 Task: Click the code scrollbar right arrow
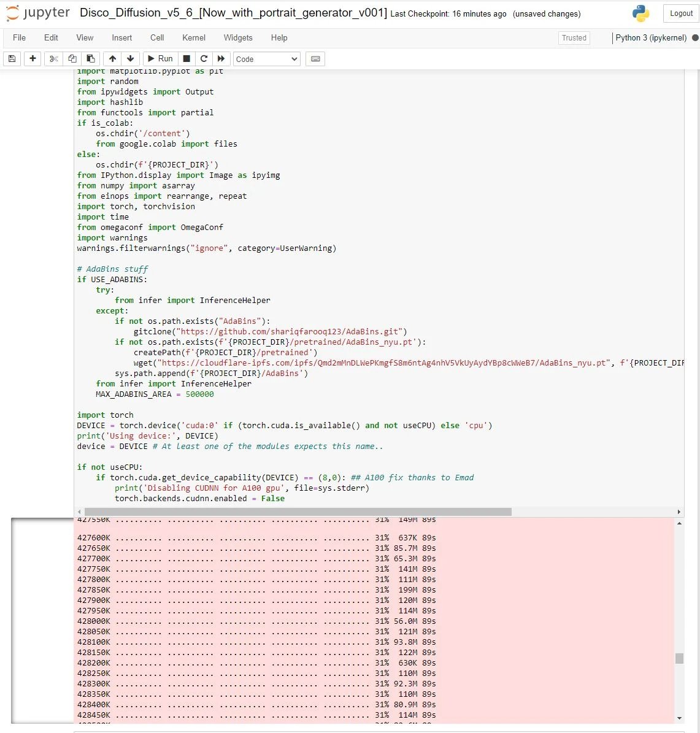coord(679,512)
